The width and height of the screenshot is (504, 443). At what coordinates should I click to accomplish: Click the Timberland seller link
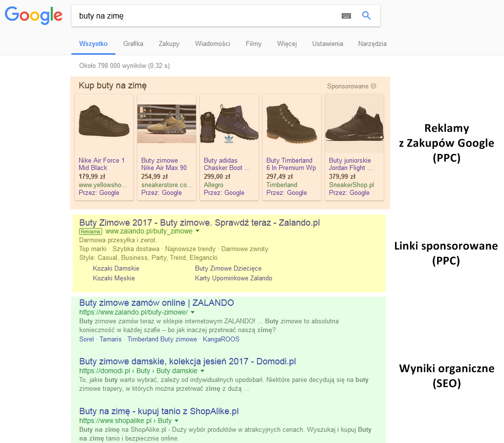click(x=282, y=185)
